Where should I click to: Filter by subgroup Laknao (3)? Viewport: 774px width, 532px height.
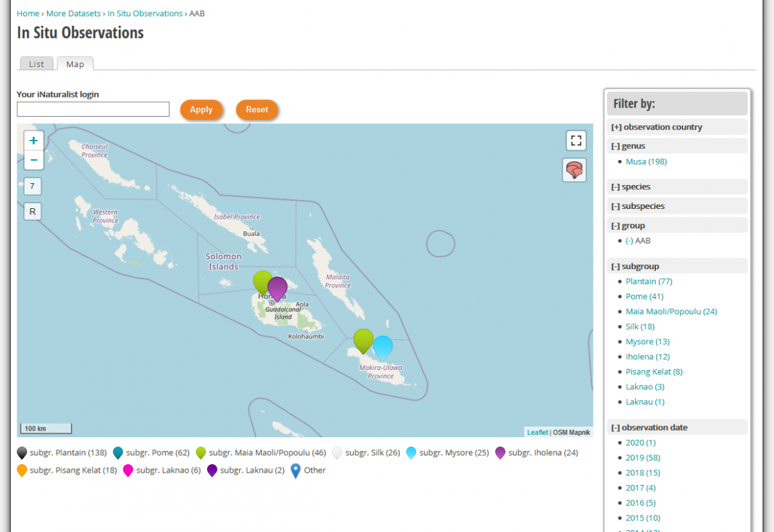coord(645,386)
